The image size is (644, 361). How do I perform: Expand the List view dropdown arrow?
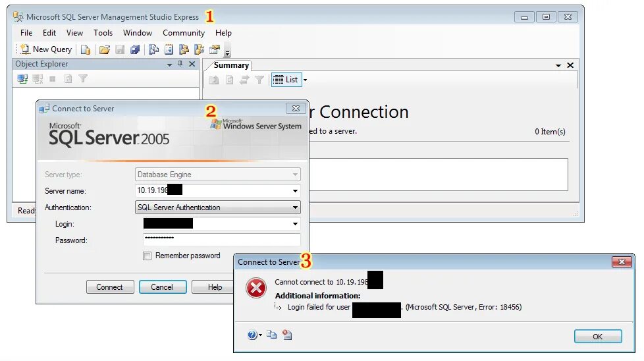(305, 80)
